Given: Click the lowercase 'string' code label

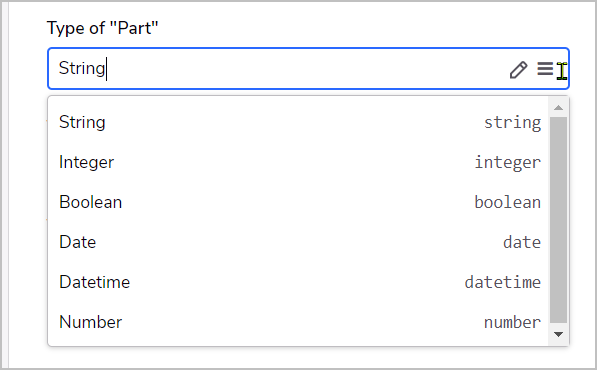Looking at the screenshot, I should (512, 123).
